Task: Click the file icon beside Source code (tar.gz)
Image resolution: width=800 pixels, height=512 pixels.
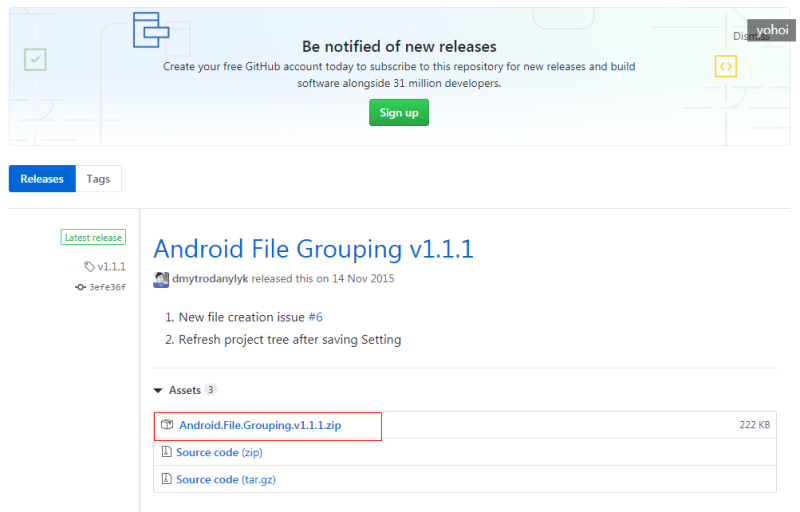Action: (x=166, y=478)
